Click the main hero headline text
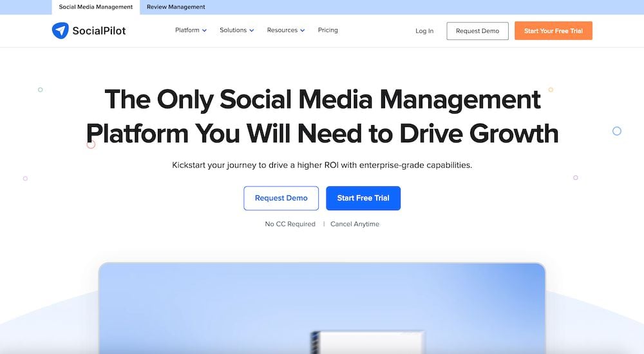Viewport: 644px width, 354px height. (323, 117)
